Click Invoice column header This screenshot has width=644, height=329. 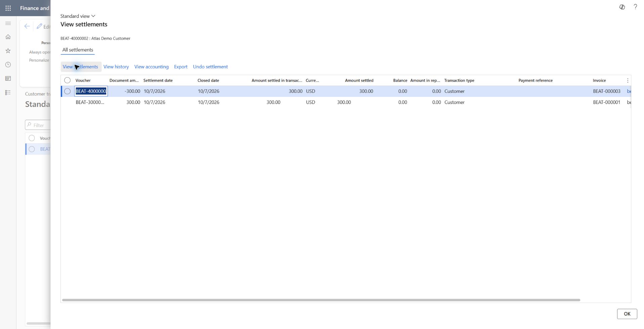pyautogui.click(x=599, y=80)
